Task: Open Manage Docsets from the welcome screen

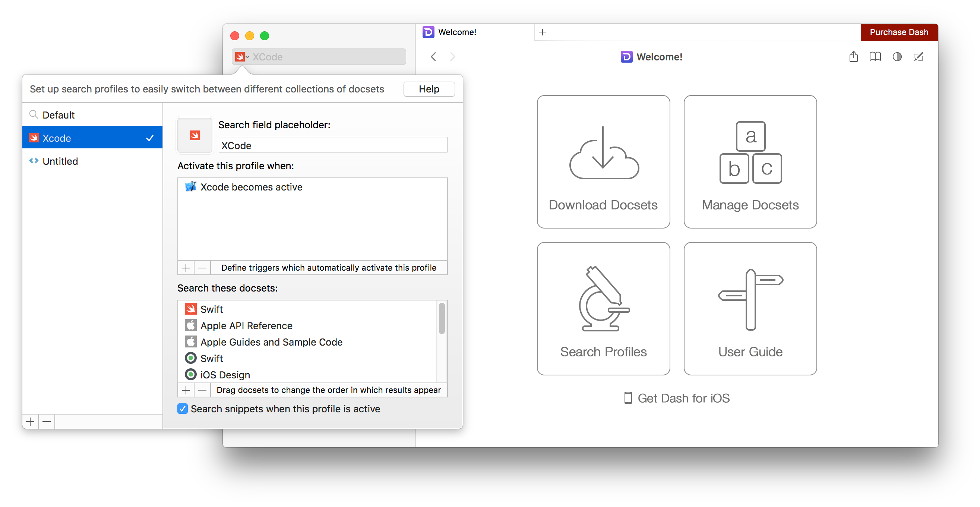Action: (x=750, y=161)
